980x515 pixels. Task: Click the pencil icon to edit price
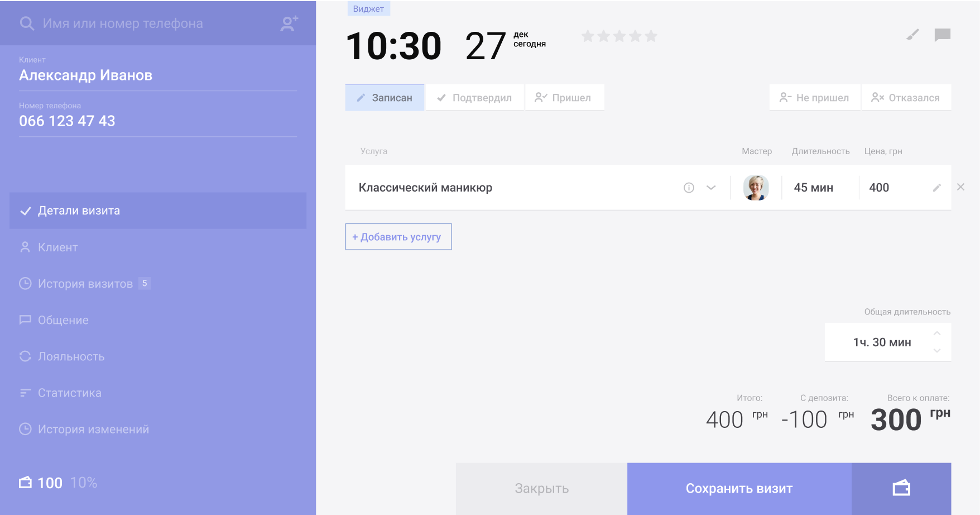coord(936,188)
